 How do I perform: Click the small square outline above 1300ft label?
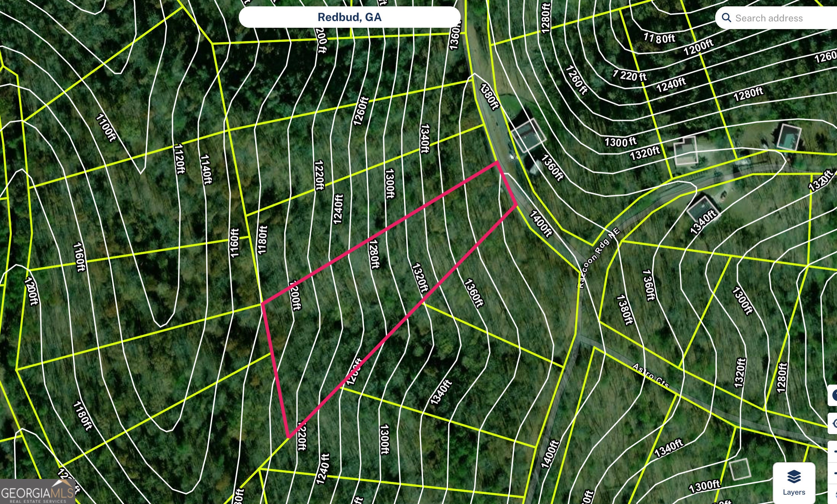(x=740, y=469)
